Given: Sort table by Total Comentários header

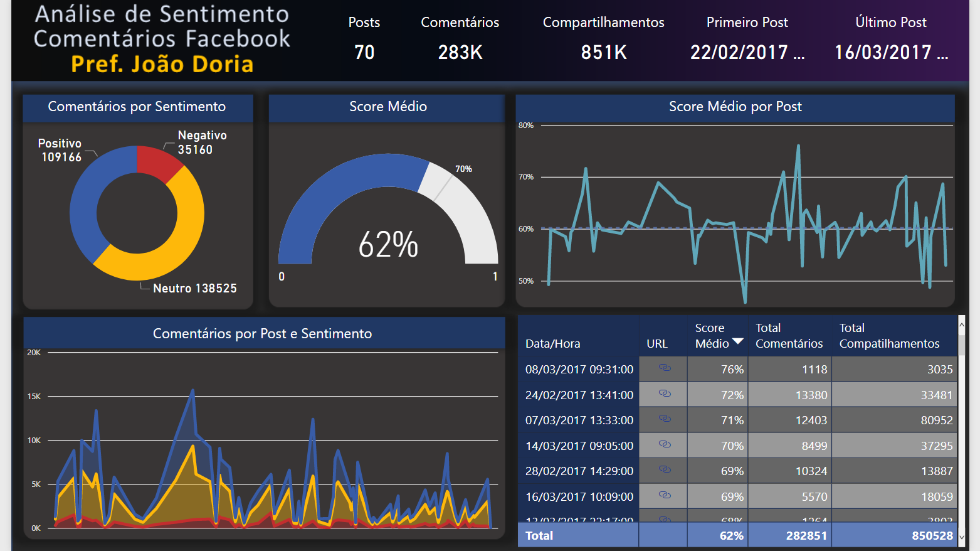Looking at the screenshot, I should coord(789,336).
